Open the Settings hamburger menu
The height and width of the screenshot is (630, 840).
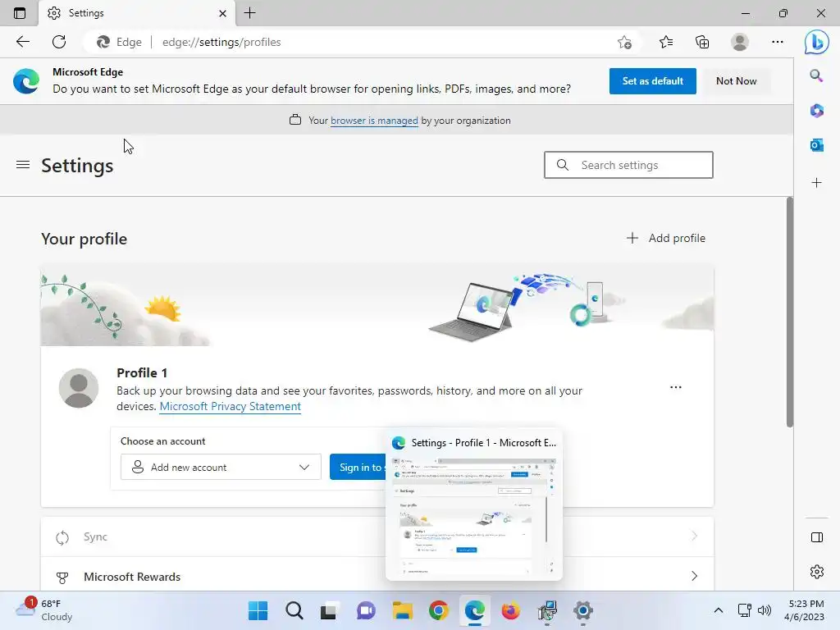pos(23,165)
